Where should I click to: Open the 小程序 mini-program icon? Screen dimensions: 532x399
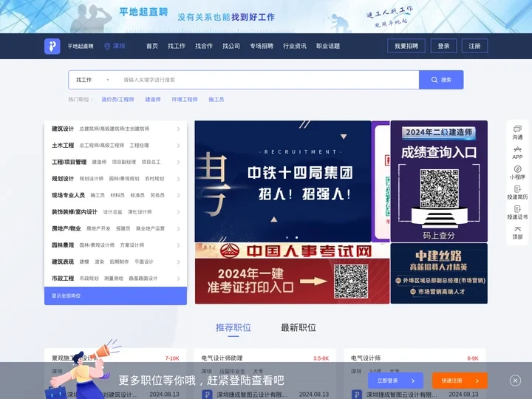click(x=517, y=169)
